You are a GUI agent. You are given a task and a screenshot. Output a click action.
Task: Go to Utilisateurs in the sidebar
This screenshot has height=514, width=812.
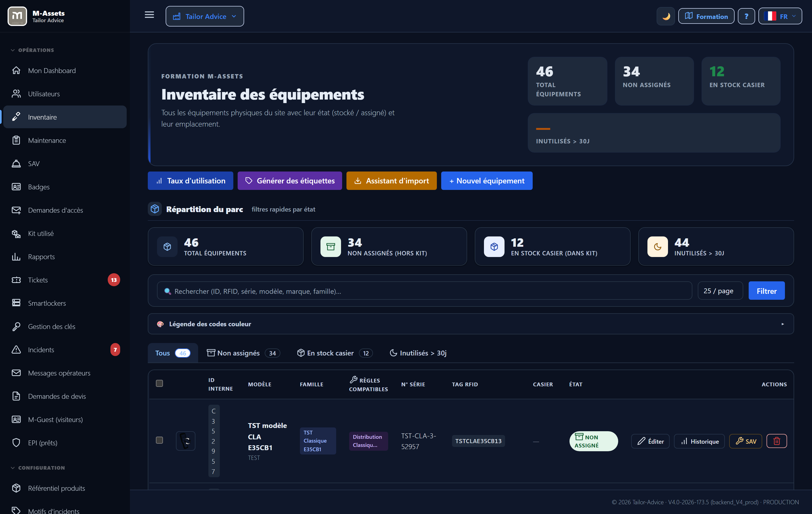65,94
